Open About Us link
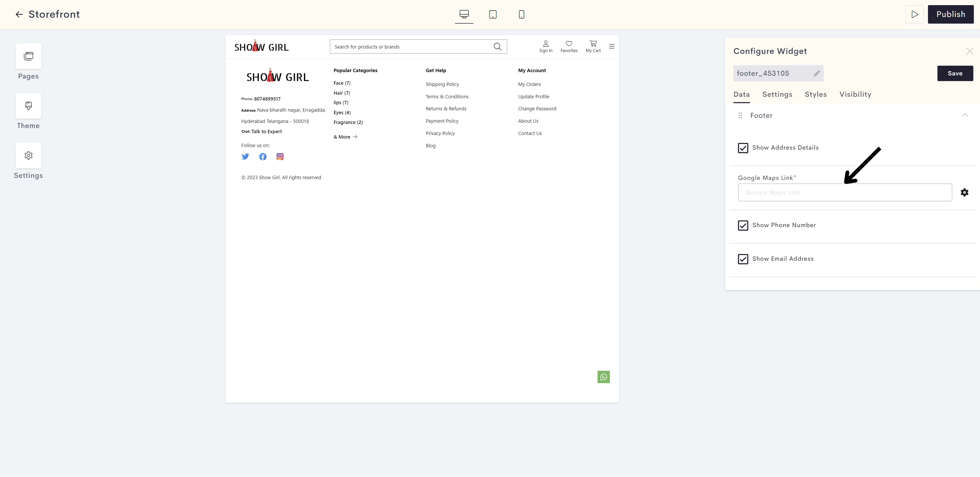The image size is (980, 477). click(528, 121)
